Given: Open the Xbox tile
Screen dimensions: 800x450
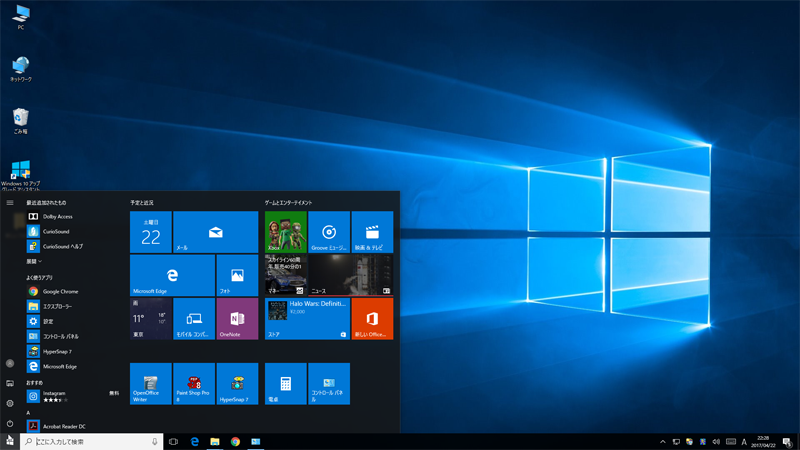Looking at the screenshot, I should (x=286, y=232).
